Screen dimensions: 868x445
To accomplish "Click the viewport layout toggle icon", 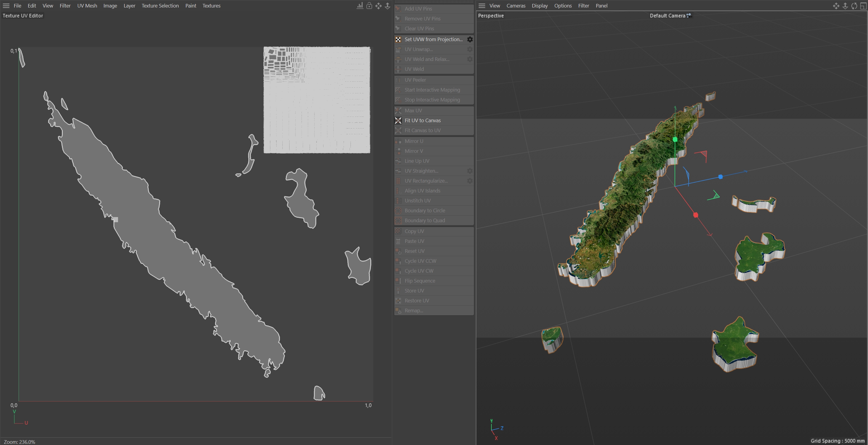I will coord(863,6).
